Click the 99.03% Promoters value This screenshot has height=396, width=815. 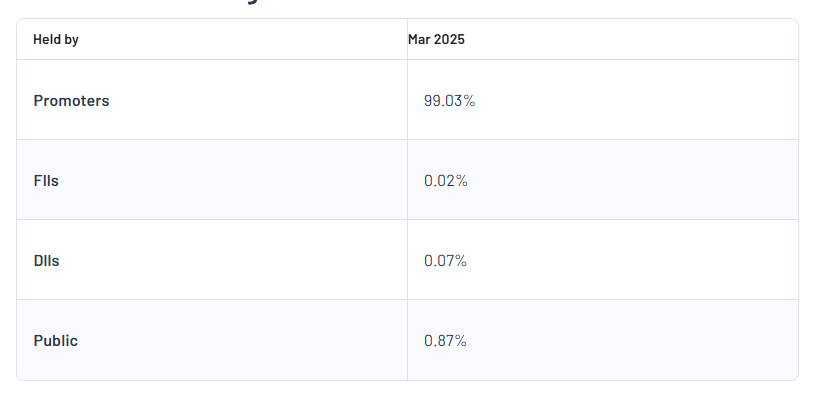450,100
